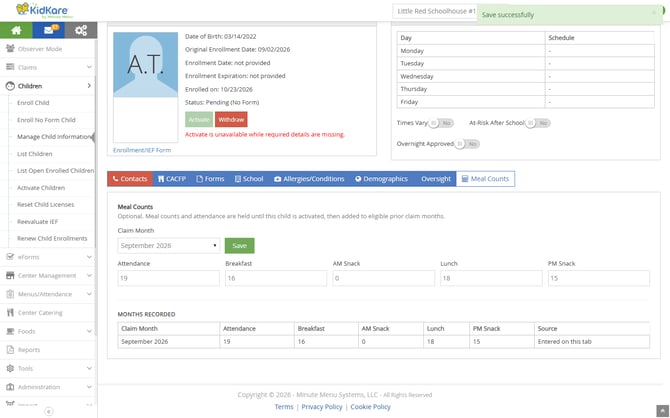Click the red Withdraw button
This screenshot has height=418, width=670.
pyautogui.click(x=231, y=119)
